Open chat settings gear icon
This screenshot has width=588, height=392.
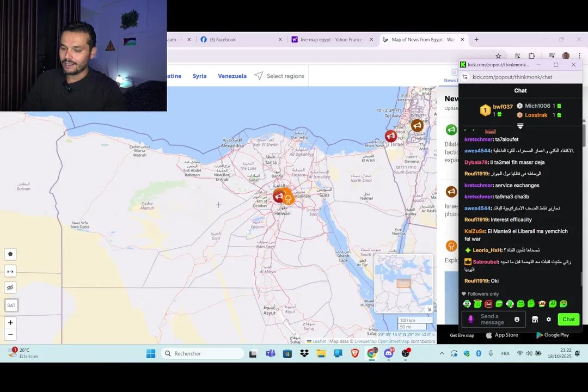549,319
